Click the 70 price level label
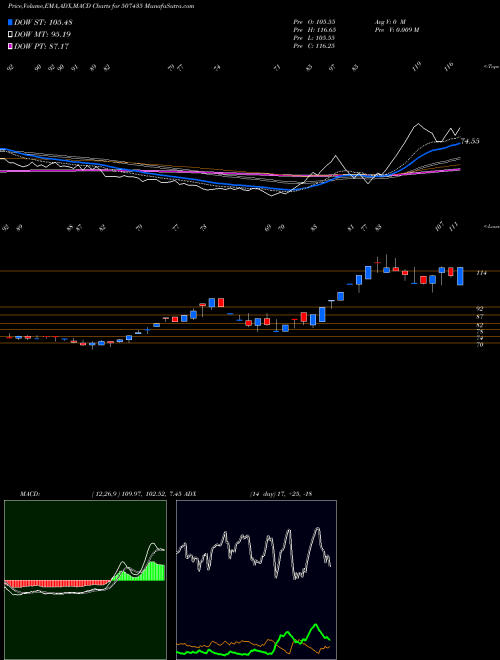This screenshot has height=660, width=500. (479, 345)
